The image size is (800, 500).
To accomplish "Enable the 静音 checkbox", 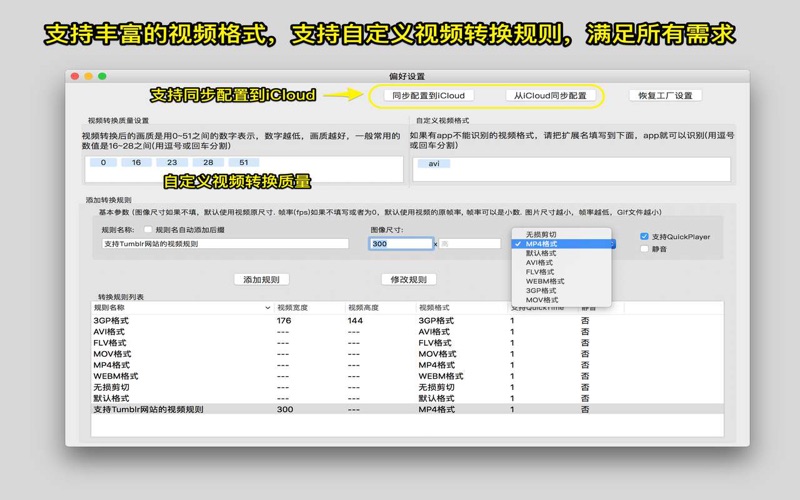I will click(645, 250).
